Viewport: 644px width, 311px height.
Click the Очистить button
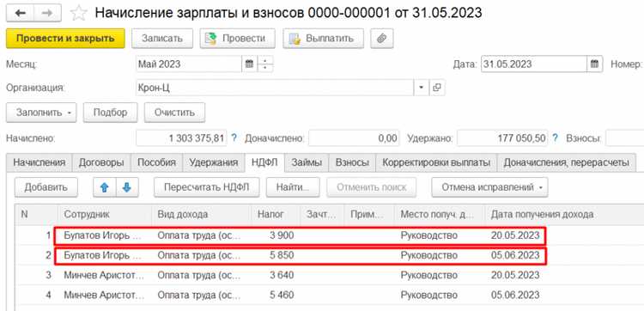click(x=174, y=113)
